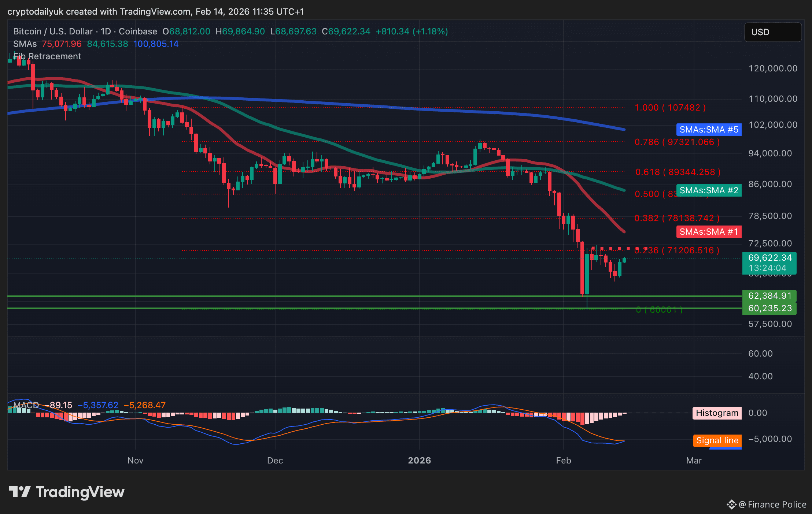This screenshot has width=812, height=514.
Task: Click the 1.000 (107482) Fib level label
Action: [670, 108]
